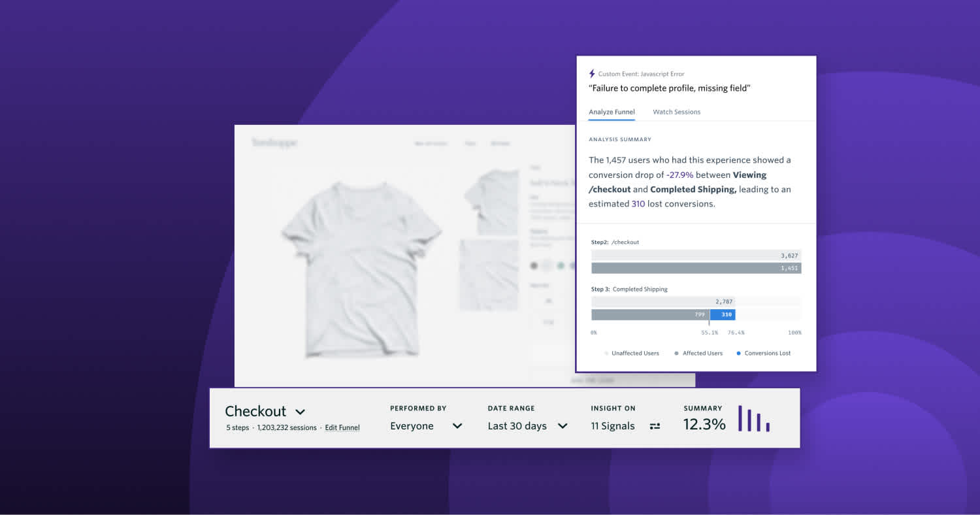Screen dimensions: 980x515
Task: Click the 55.1% axis marker label
Action: coord(710,333)
